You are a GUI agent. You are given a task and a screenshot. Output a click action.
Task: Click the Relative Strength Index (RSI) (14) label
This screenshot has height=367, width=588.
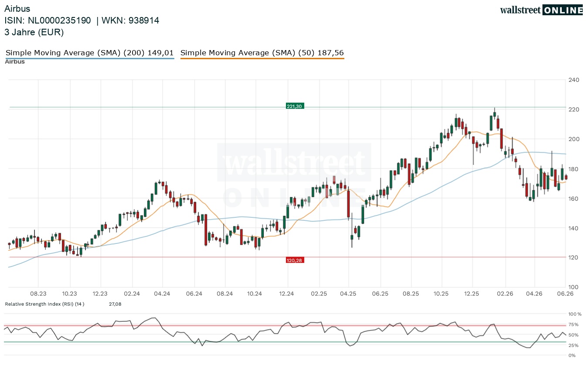(x=44, y=304)
